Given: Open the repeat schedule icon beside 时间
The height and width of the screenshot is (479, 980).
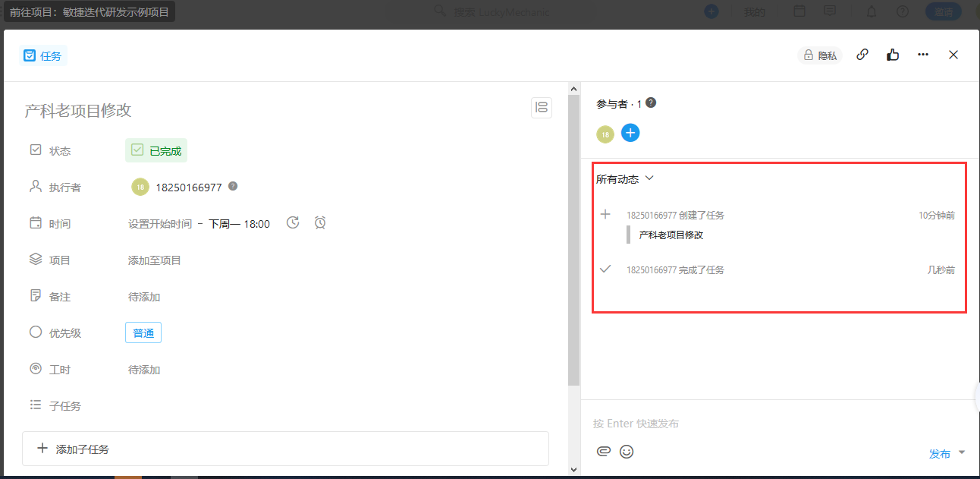Looking at the screenshot, I should (x=293, y=222).
